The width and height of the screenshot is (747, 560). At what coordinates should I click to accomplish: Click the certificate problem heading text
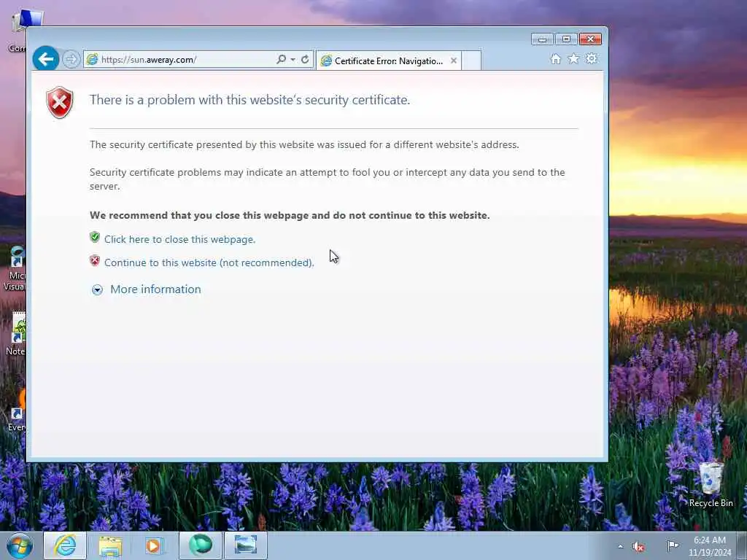[249, 100]
